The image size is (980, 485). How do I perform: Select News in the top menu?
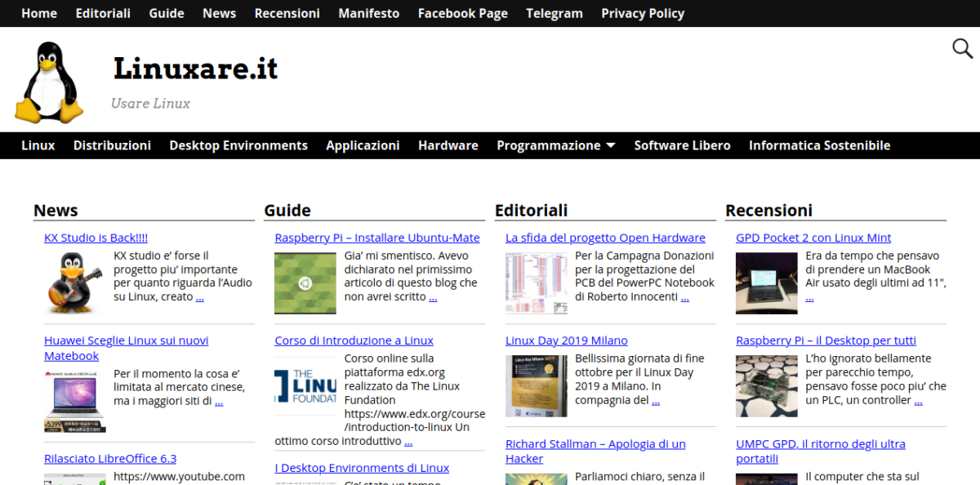pyautogui.click(x=219, y=13)
